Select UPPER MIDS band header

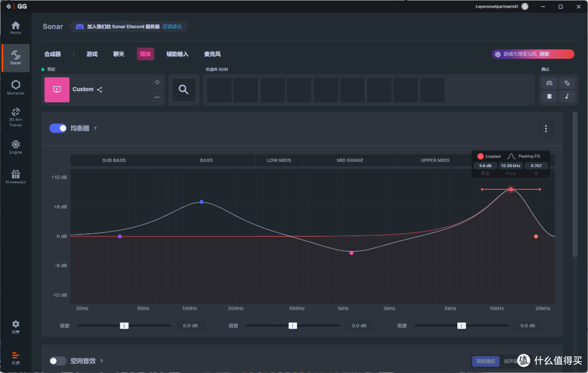(434, 160)
